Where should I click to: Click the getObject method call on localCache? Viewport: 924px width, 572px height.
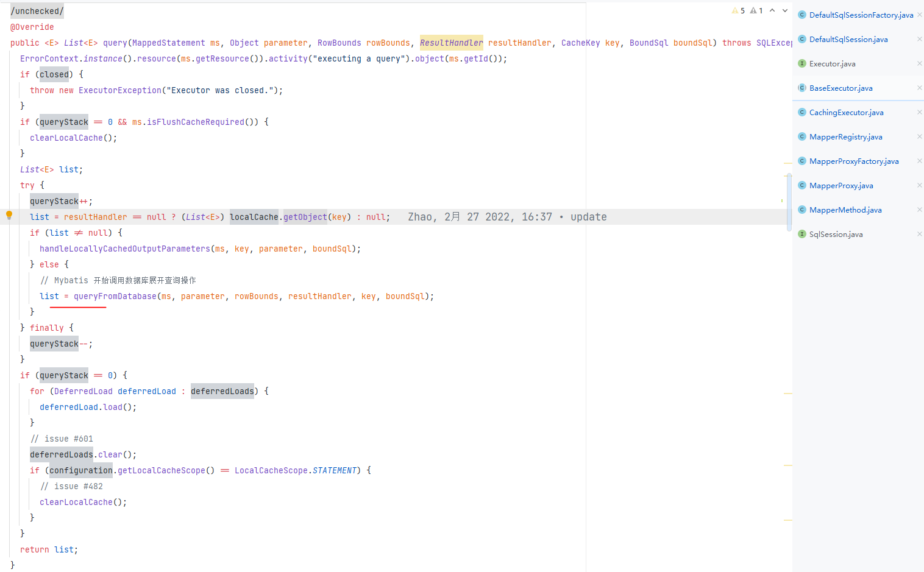point(305,217)
